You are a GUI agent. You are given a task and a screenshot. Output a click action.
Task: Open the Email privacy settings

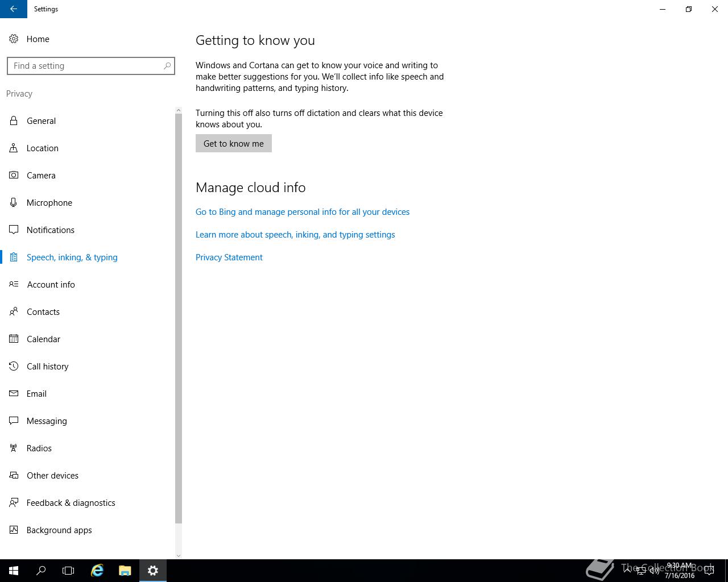click(88, 393)
